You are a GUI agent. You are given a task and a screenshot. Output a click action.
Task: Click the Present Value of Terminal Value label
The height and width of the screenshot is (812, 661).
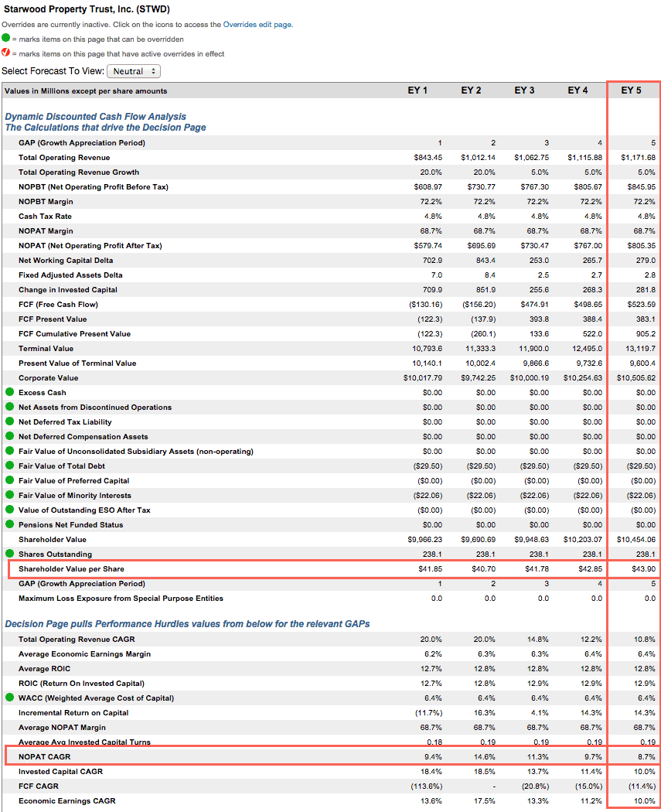[x=77, y=363]
